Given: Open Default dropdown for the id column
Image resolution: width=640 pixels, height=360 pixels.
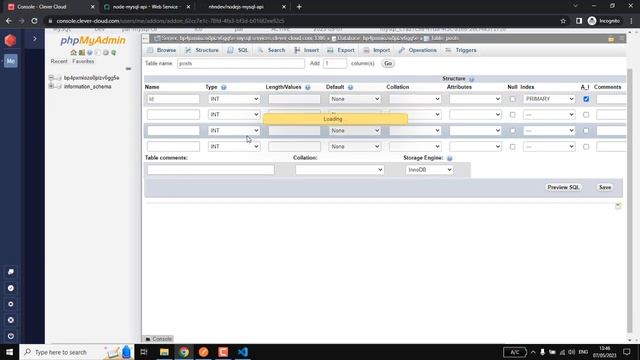Looking at the screenshot, I should (355, 99).
